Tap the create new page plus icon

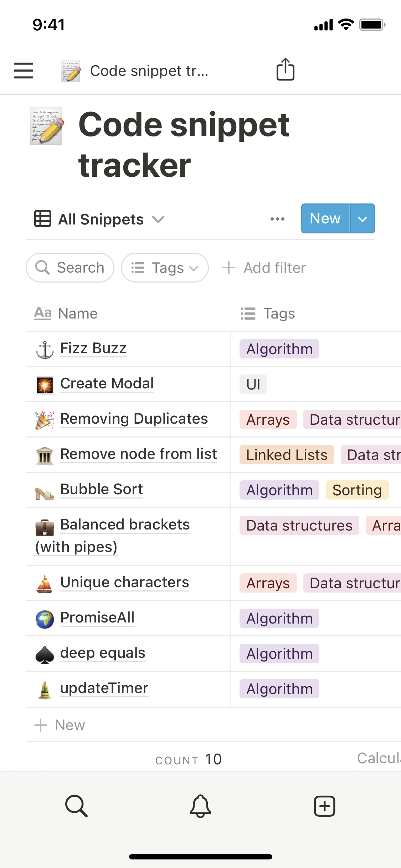(x=324, y=806)
